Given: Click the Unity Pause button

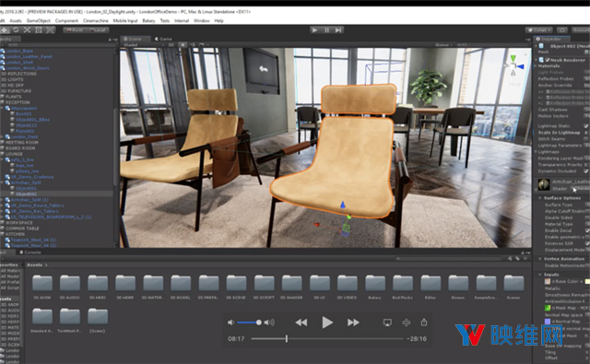Looking at the screenshot, I should pyautogui.click(x=326, y=30).
